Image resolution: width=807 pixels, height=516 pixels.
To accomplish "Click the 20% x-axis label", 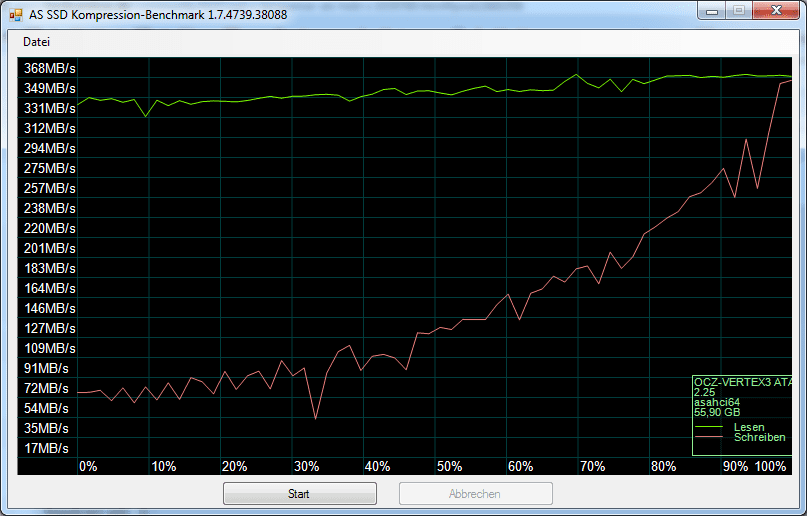I will point(235,467).
